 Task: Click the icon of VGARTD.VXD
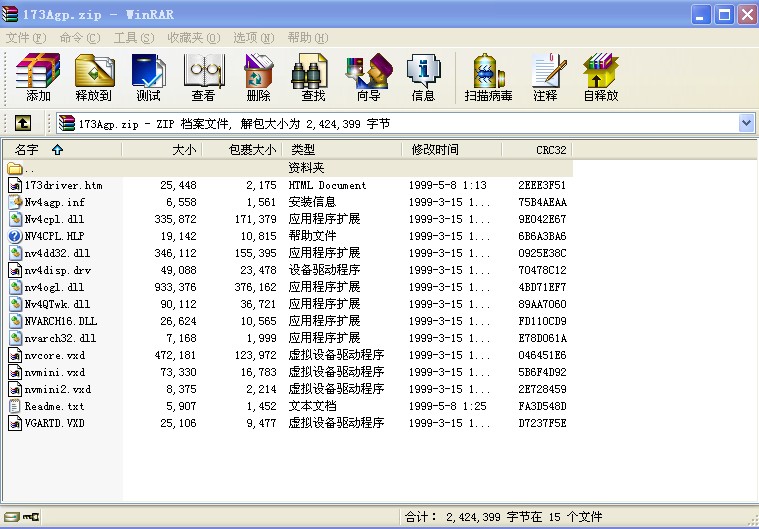click(15, 423)
